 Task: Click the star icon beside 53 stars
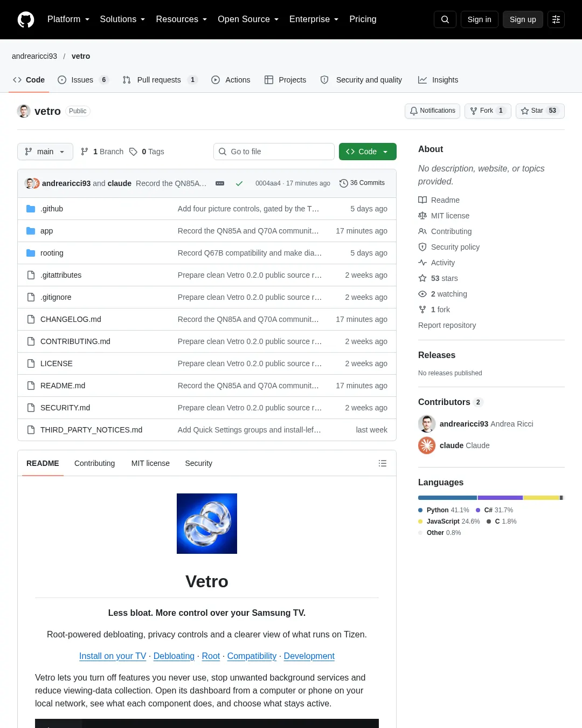pos(422,278)
